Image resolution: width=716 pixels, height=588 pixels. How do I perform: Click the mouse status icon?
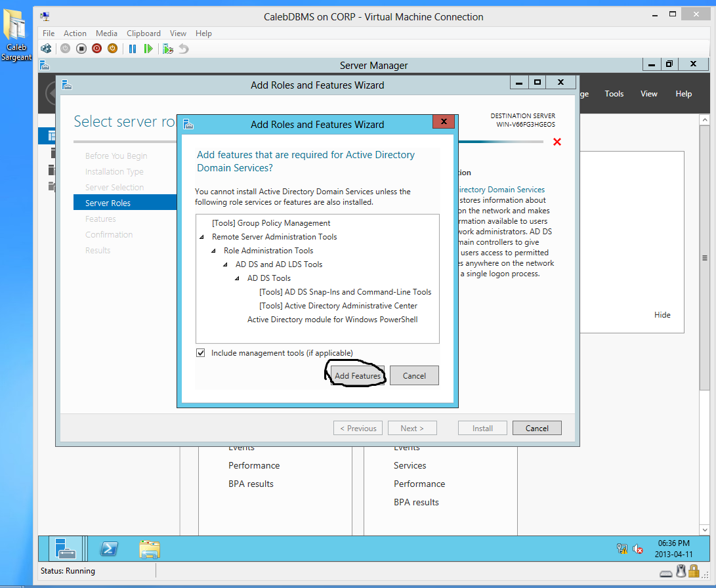(x=681, y=571)
